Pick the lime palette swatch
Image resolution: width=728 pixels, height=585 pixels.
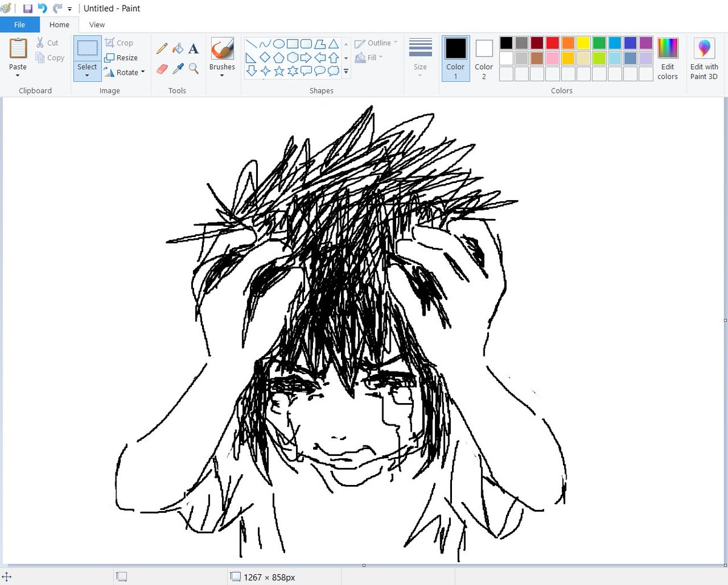[x=599, y=58]
